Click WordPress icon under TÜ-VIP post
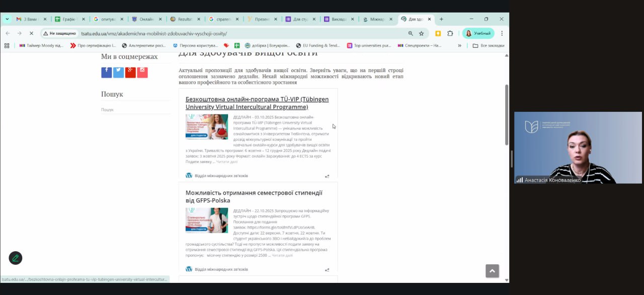 (x=189, y=176)
